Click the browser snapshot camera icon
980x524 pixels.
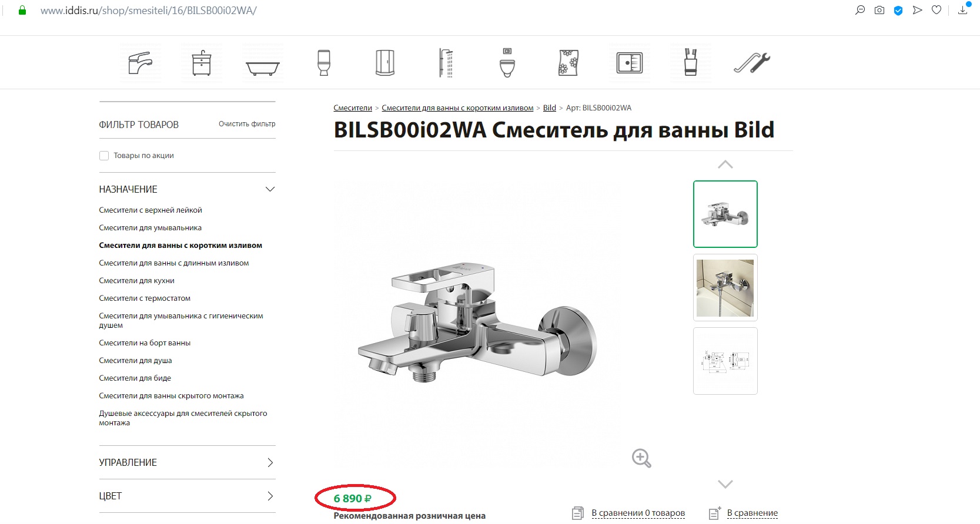pyautogui.click(x=879, y=10)
